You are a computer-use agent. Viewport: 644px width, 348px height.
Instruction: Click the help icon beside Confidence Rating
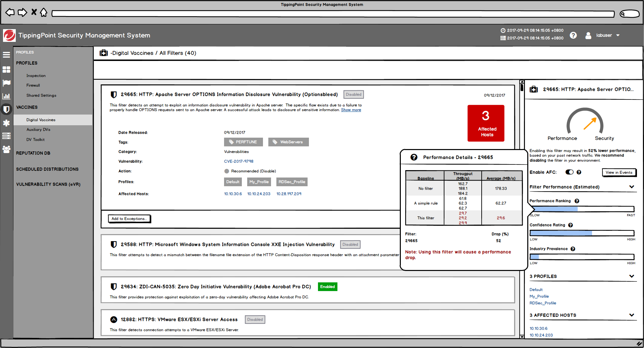(571, 225)
